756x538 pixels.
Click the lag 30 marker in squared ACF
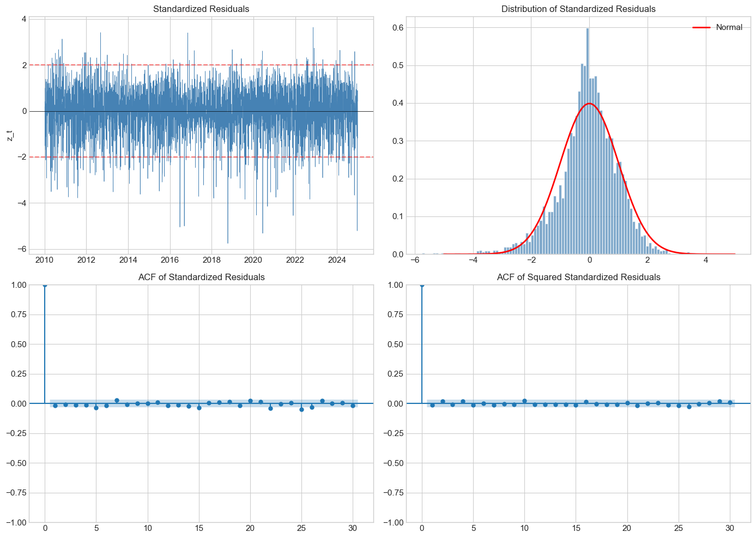[x=730, y=403]
